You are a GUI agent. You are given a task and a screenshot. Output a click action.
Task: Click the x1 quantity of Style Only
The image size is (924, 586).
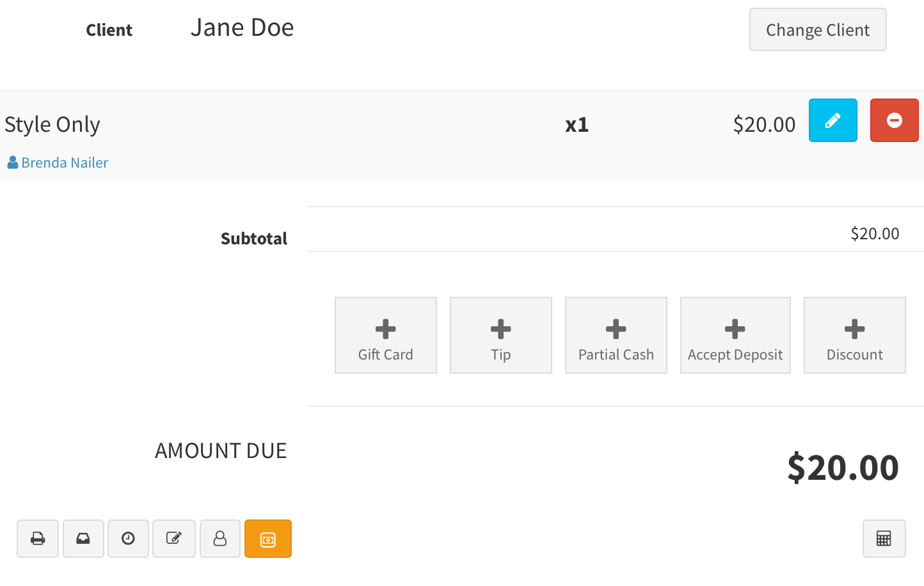click(577, 124)
